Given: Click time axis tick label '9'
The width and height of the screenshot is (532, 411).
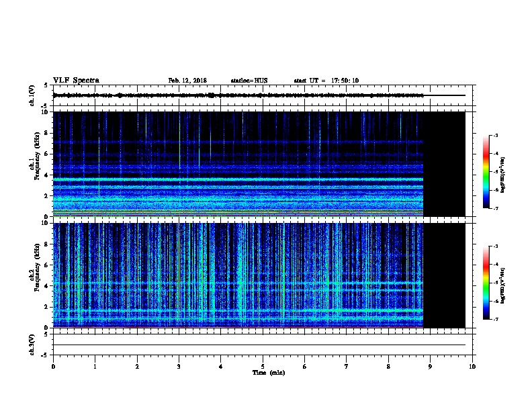Looking at the screenshot, I should coord(430,366).
